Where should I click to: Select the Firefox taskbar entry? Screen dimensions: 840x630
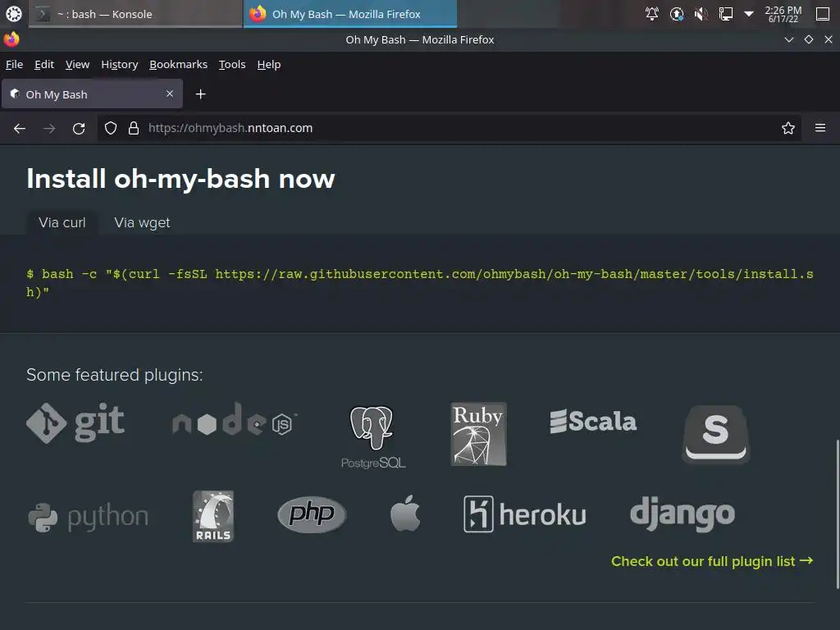tap(349, 14)
